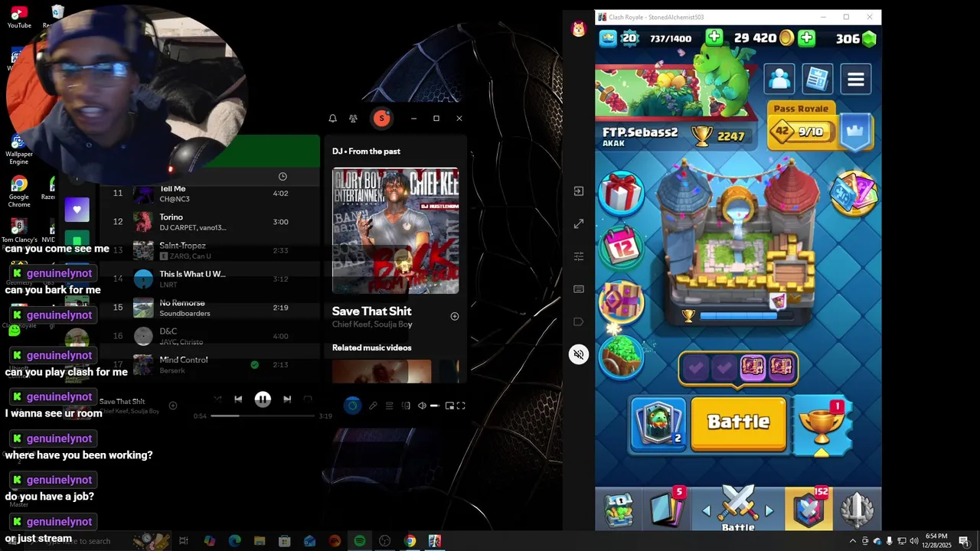
Task: Click the right arrow beside Battle tab
Action: (x=769, y=511)
